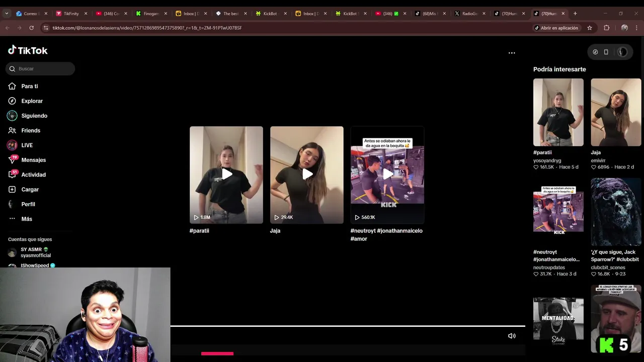Open the profile avatar menu at top right
The height and width of the screenshot is (362, 644).
click(x=622, y=52)
